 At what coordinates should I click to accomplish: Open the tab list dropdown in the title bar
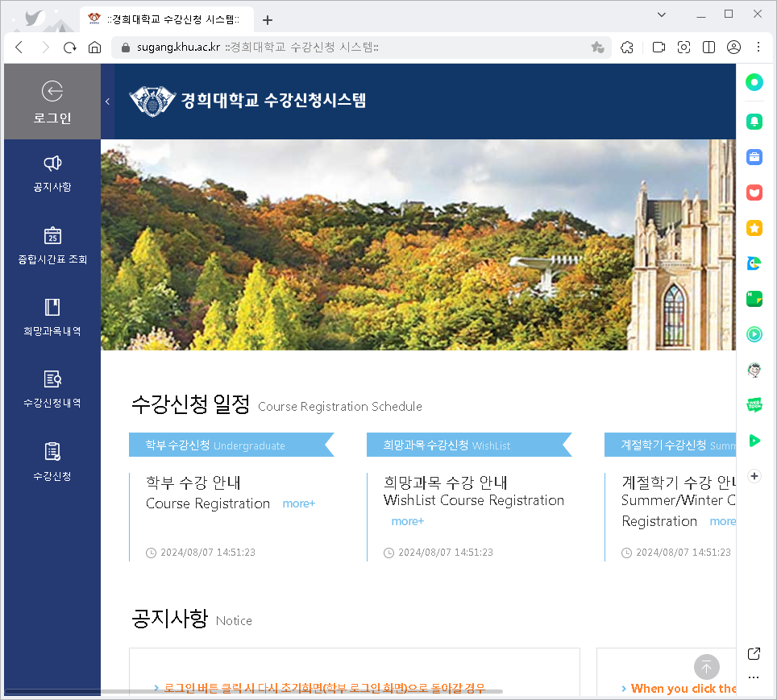coord(661,14)
